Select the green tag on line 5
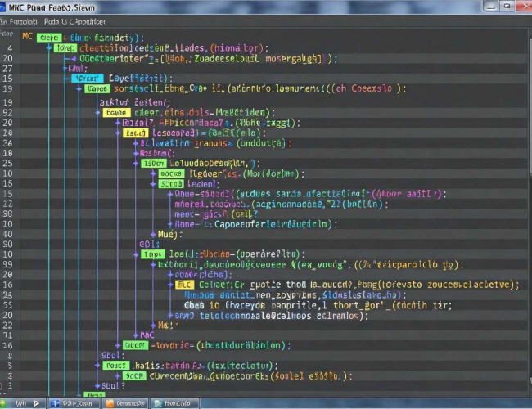Viewport: 532px width, 409px height. (x=116, y=366)
